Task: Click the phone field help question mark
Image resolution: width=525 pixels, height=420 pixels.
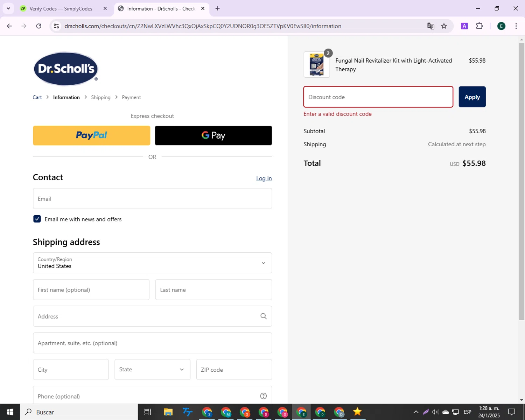Action: (x=264, y=396)
